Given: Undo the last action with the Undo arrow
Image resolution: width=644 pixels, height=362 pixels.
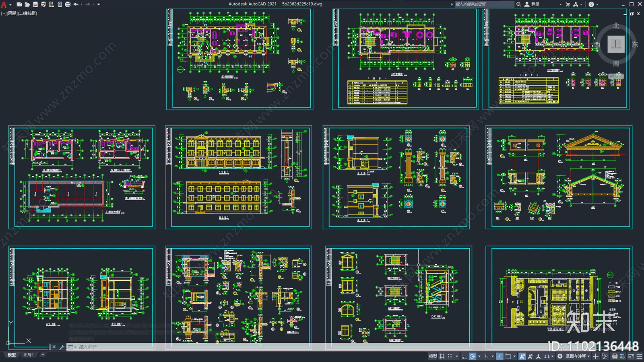Looking at the screenshot, I should pyautogui.click(x=76, y=4).
